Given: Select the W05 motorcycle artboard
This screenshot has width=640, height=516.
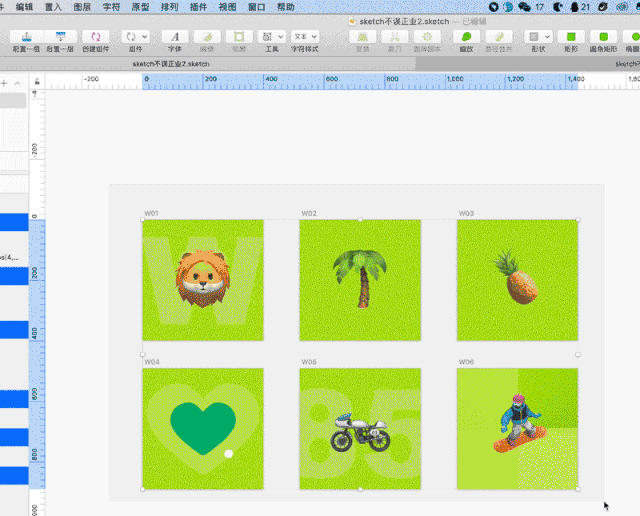Looking at the screenshot, I should (x=360, y=429).
